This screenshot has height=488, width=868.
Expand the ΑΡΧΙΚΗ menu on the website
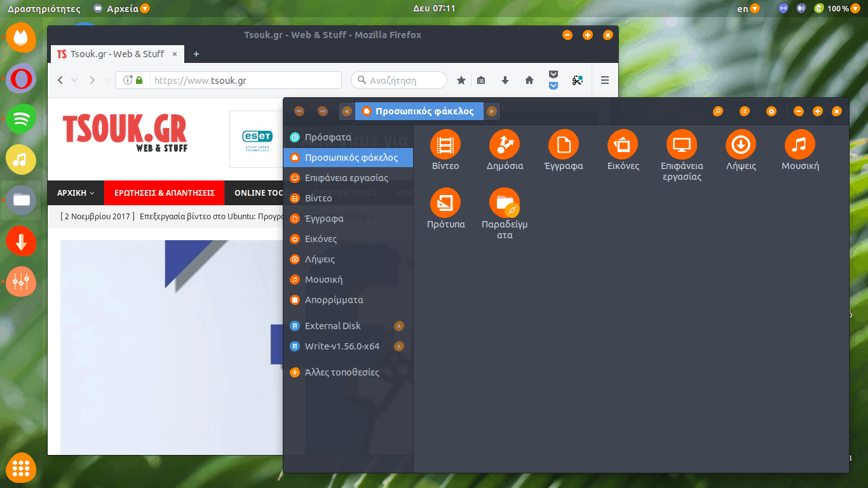tap(76, 193)
